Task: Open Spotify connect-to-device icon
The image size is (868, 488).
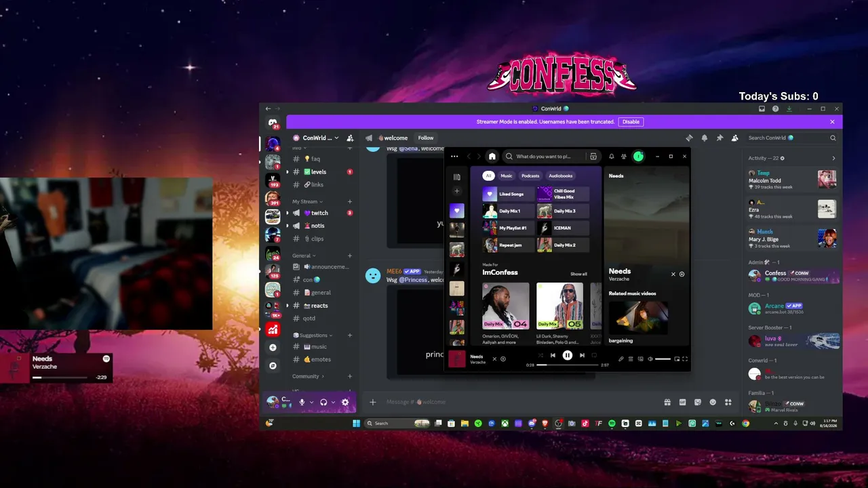Action: pos(641,359)
